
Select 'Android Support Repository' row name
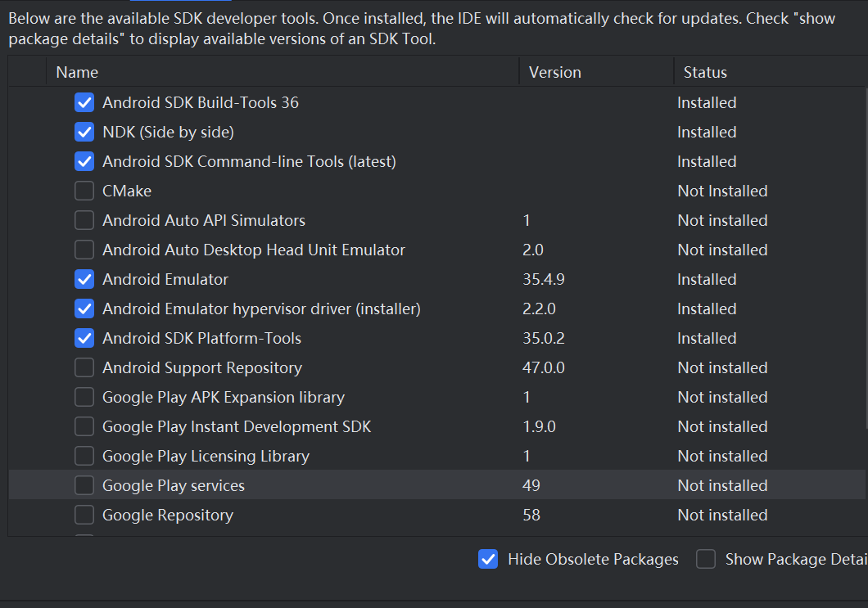click(202, 367)
